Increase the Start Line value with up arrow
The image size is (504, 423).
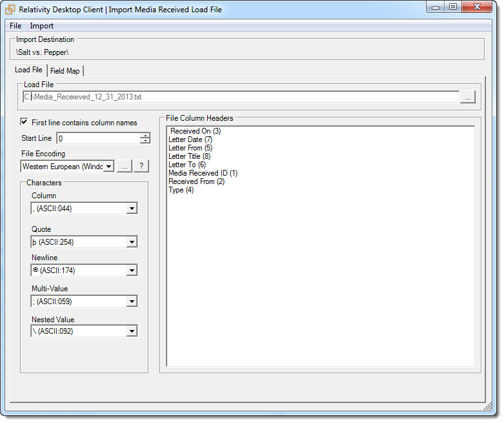[x=145, y=136]
